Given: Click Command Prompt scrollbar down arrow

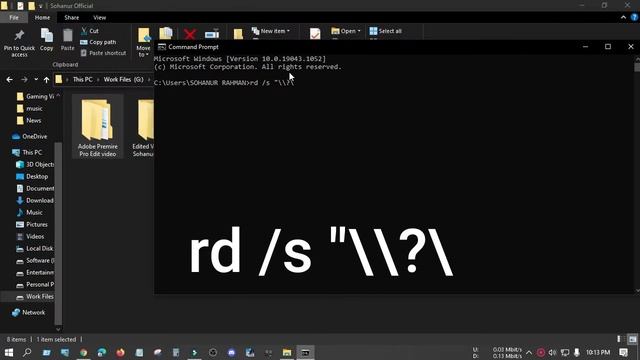Looking at the screenshot, I should click(x=637, y=290).
